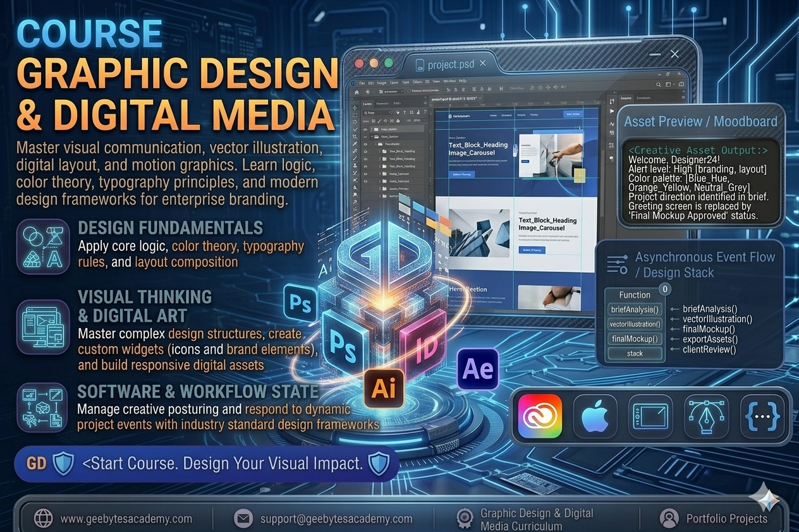The height and width of the screenshot is (532, 799).
Task: Open the 3D menu
Action: [x=427, y=82]
